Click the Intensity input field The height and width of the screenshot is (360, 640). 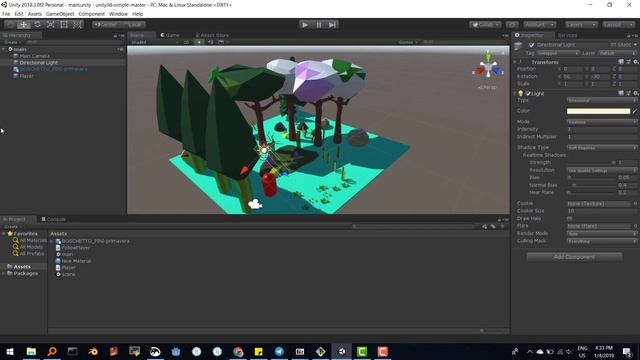click(602, 129)
